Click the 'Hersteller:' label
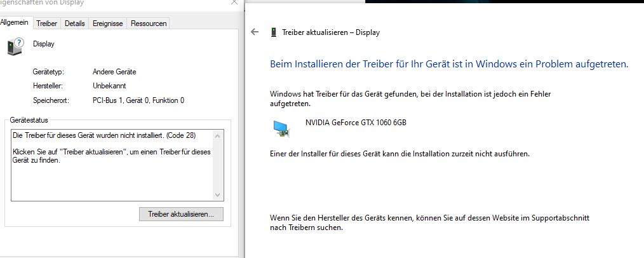This screenshot has width=644, height=258. (x=47, y=86)
